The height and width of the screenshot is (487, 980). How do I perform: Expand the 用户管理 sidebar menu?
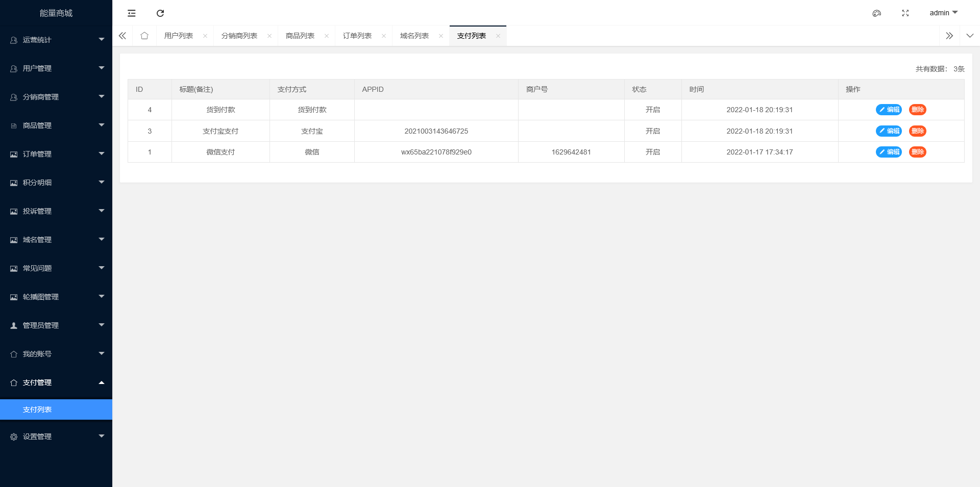[56, 68]
